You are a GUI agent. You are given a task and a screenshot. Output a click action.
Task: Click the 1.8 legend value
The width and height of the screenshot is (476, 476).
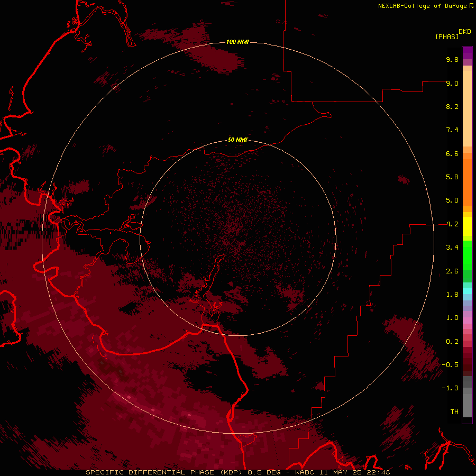click(452, 295)
